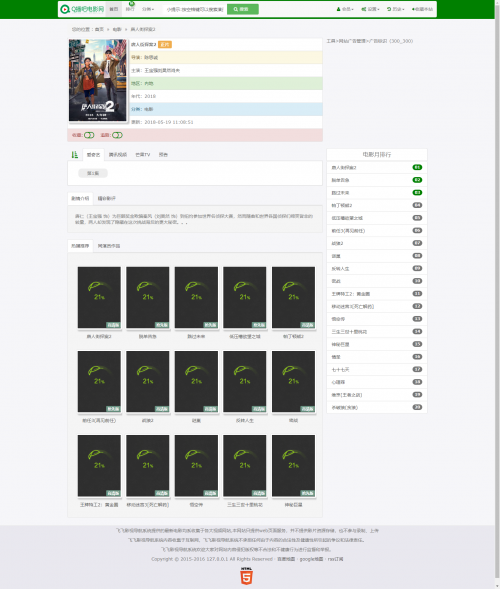Click the site logo in the header
Screen dimensions: 500x589
(x=82, y=9)
